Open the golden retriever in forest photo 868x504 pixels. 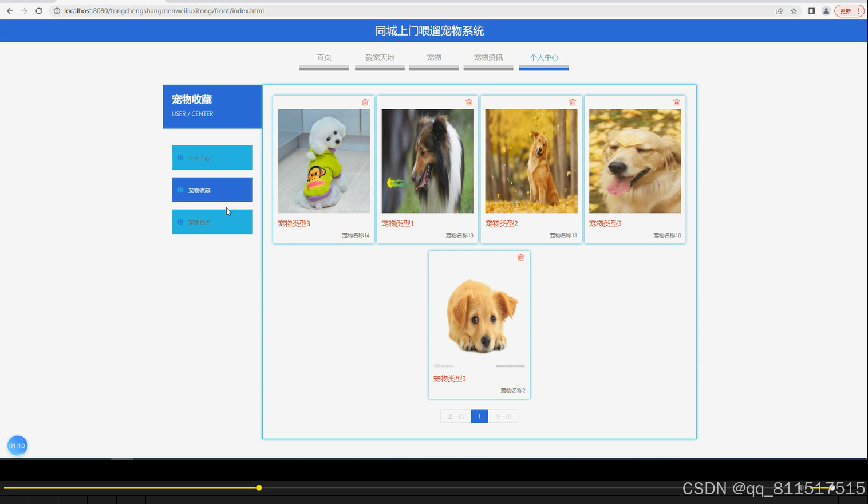(x=531, y=161)
